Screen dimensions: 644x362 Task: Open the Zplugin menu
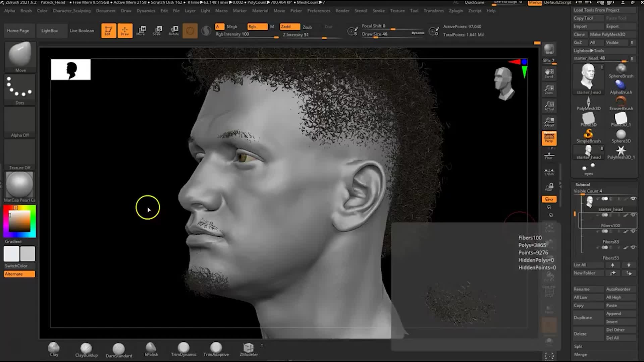point(456,11)
